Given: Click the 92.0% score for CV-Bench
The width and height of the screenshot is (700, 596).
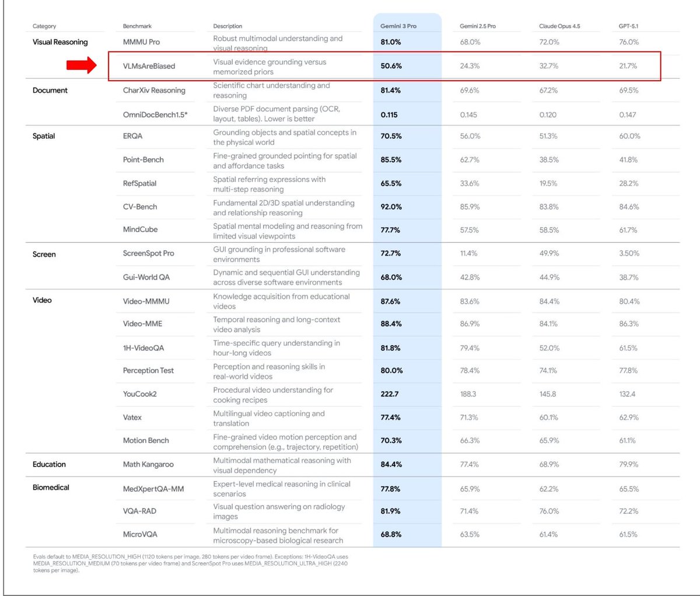Looking at the screenshot, I should [391, 207].
